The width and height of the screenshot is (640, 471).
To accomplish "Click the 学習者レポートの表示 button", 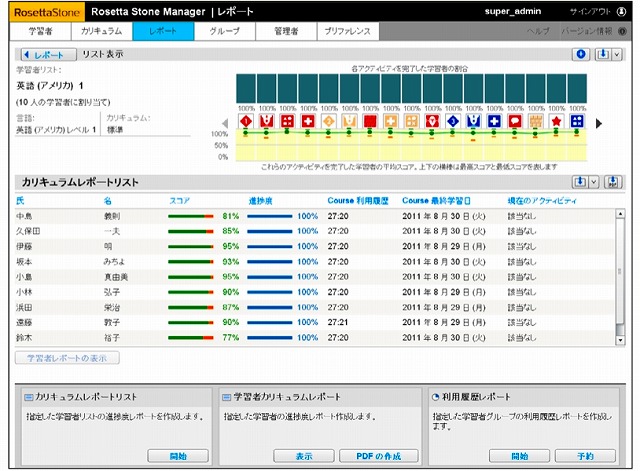I will (x=67, y=358).
